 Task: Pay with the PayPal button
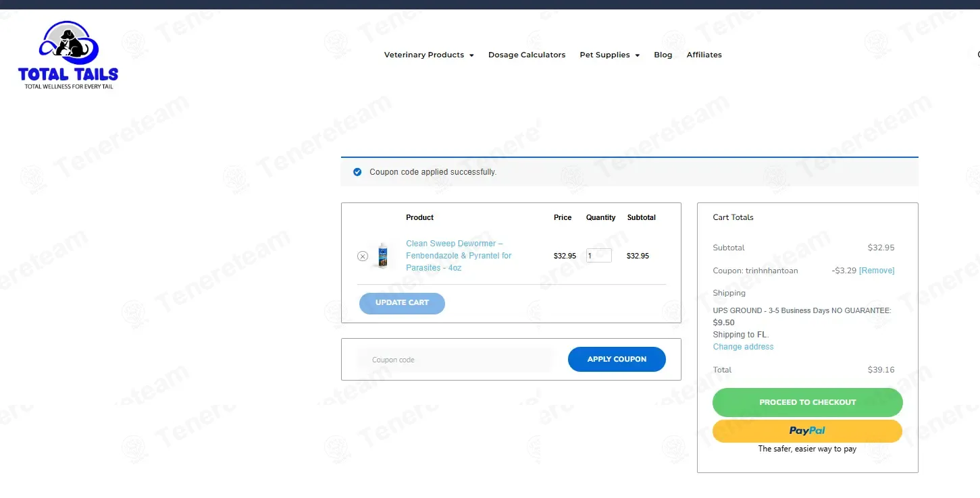808,431
